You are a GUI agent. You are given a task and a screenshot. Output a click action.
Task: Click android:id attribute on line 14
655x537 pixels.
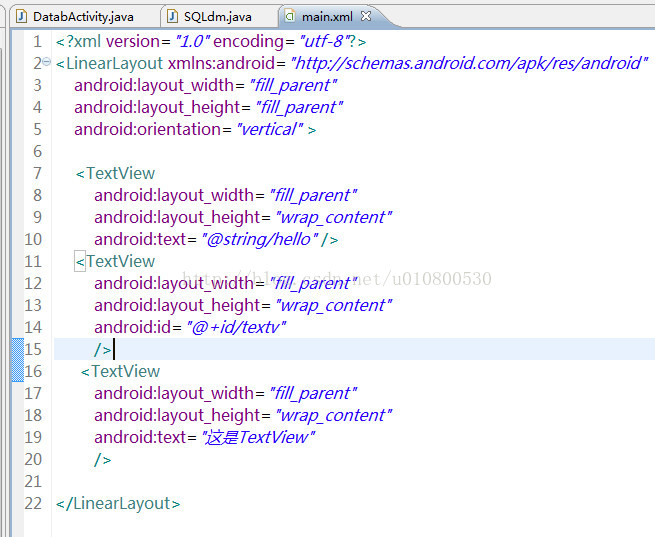(x=132, y=327)
